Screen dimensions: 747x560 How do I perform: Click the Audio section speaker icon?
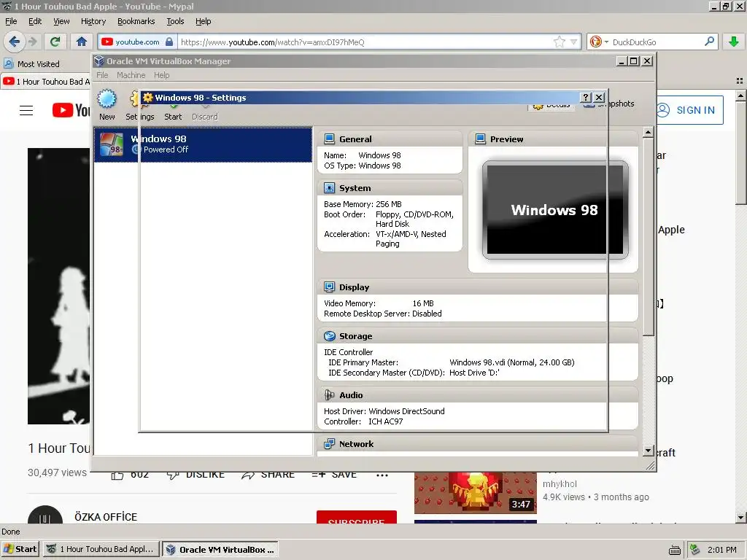(329, 394)
